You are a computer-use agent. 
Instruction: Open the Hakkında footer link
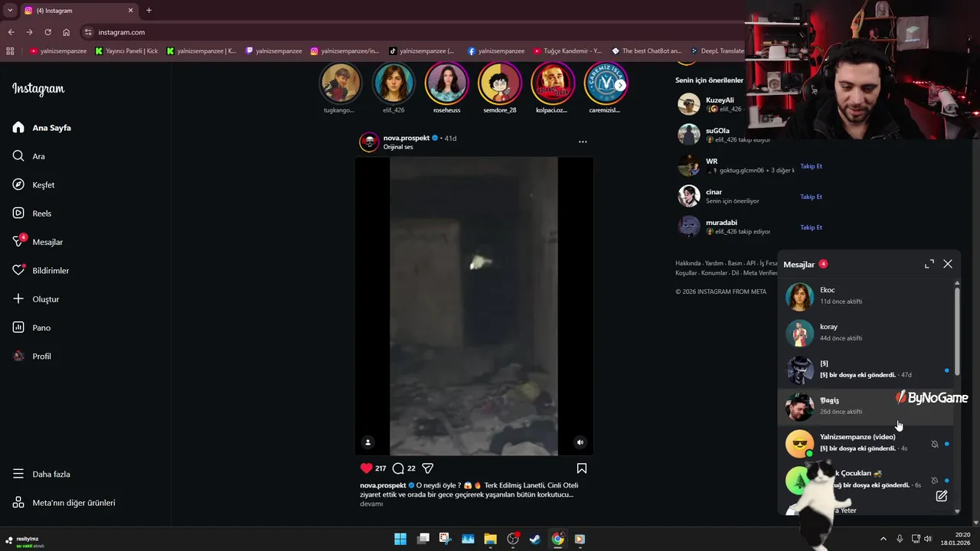coord(688,263)
